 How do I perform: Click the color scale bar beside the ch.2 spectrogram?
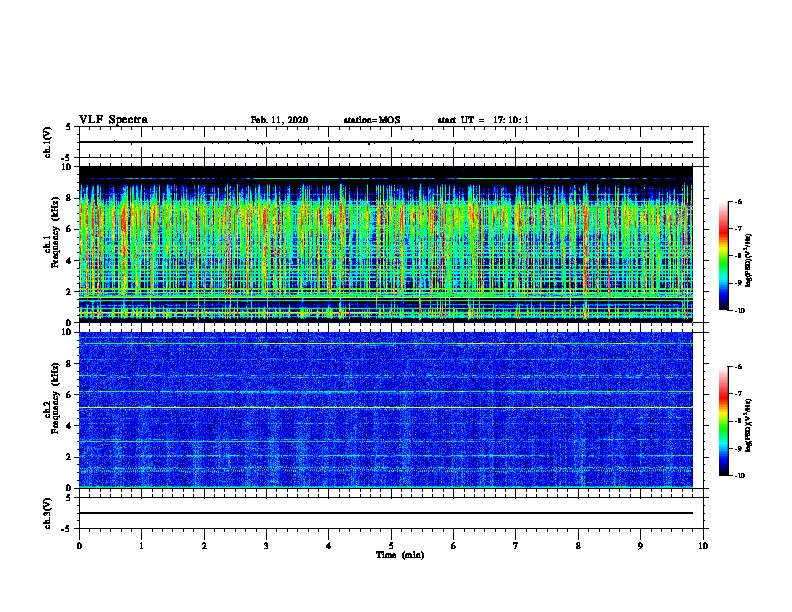pos(724,421)
